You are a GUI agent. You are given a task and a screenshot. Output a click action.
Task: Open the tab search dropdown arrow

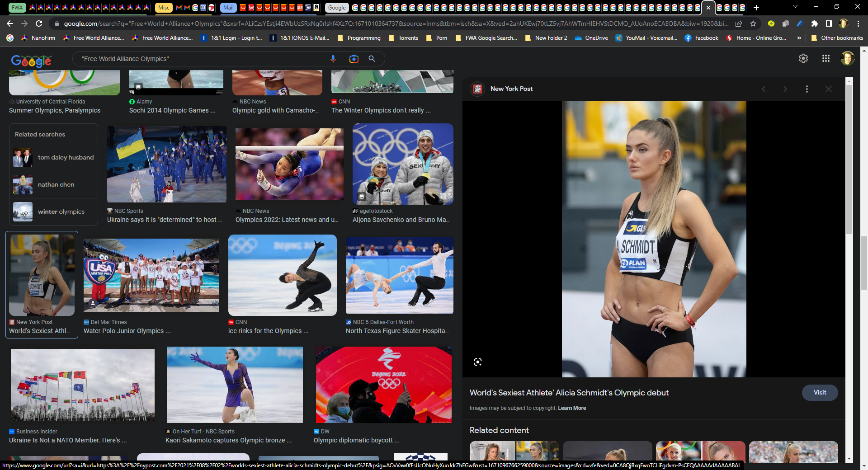pos(795,7)
